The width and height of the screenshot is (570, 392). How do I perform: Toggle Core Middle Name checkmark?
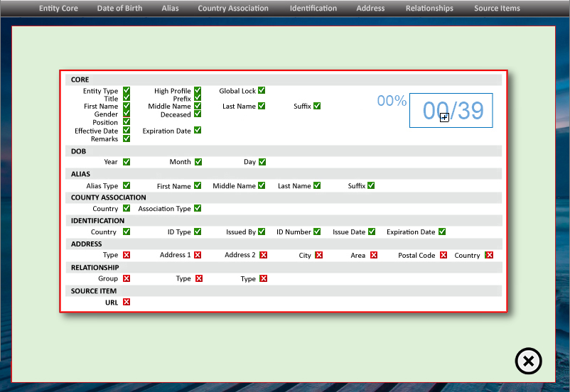point(198,106)
